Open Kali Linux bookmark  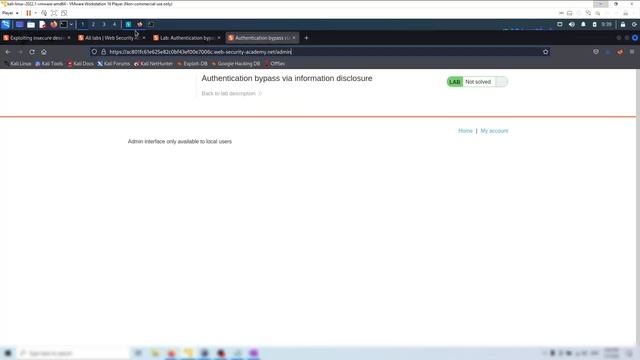[18, 64]
